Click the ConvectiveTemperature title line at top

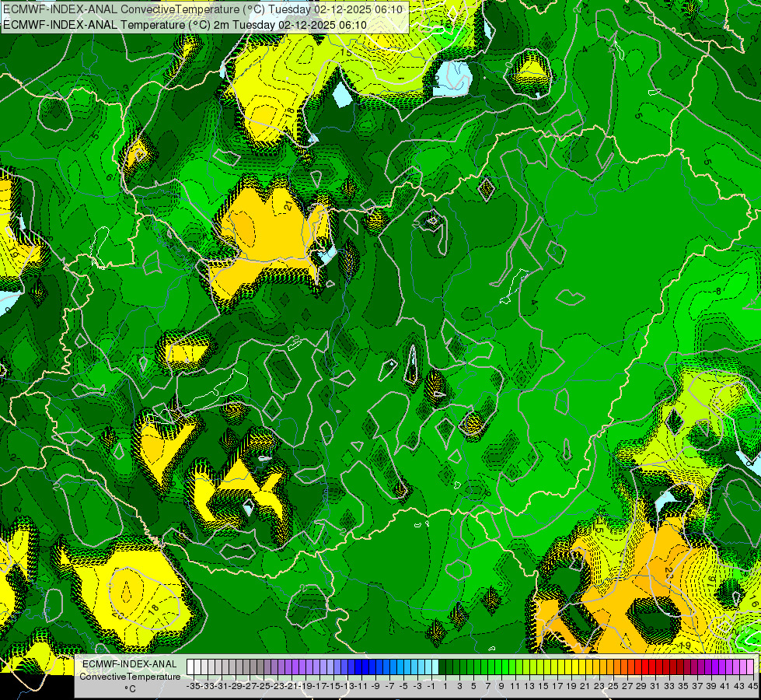tap(203, 9)
